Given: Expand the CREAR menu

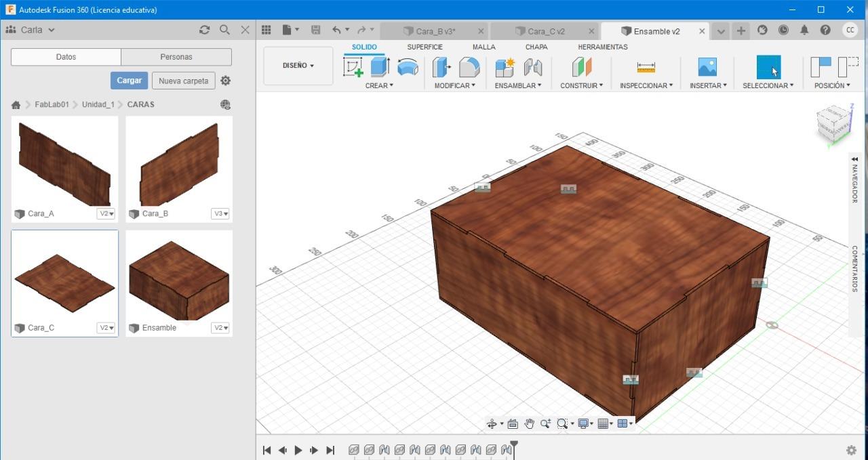Looking at the screenshot, I should [x=379, y=85].
